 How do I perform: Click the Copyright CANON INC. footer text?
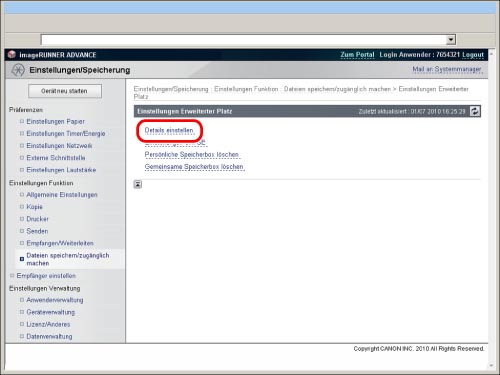tap(419, 349)
